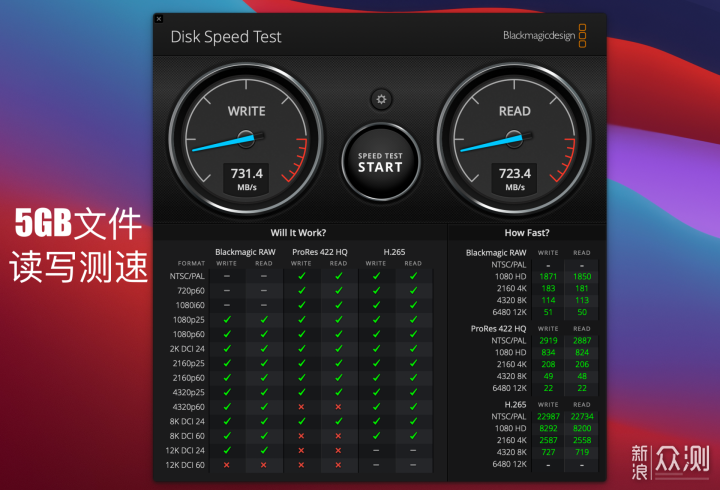
Task: Click the 8K DCI 24 row label
Action: point(187,422)
